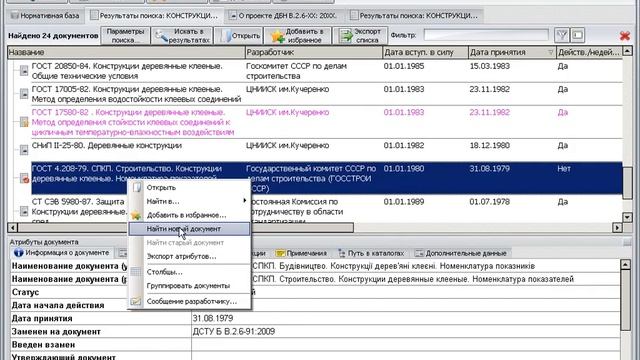Choose Найти новый документ in the context menu
Image resolution: width=640 pixels, height=360 pixels.
click(x=189, y=229)
